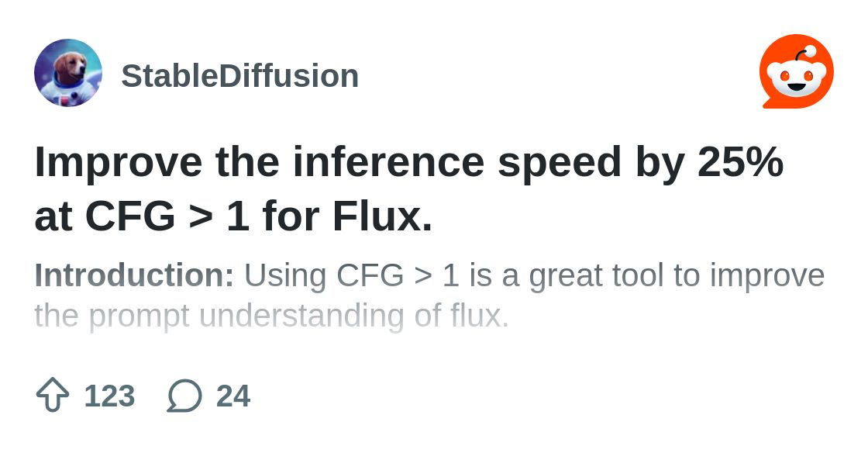Screen dimensions: 868x453
Task: Click the upvote arrow icon
Action: [53, 395]
